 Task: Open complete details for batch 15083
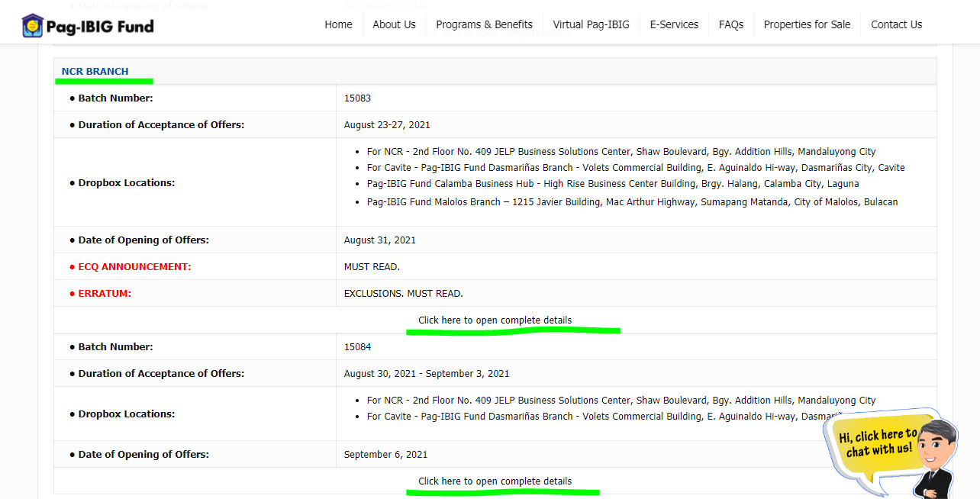[495, 320]
